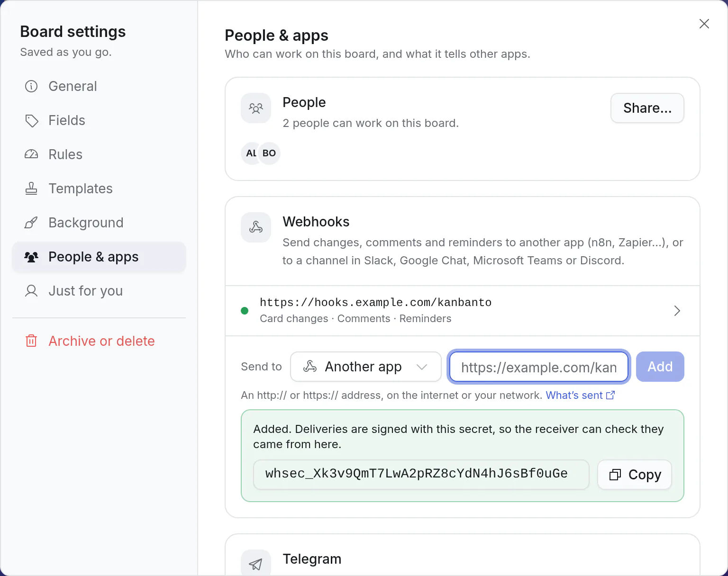Click the Telegram card title
Image resolution: width=728 pixels, height=576 pixels.
point(312,559)
